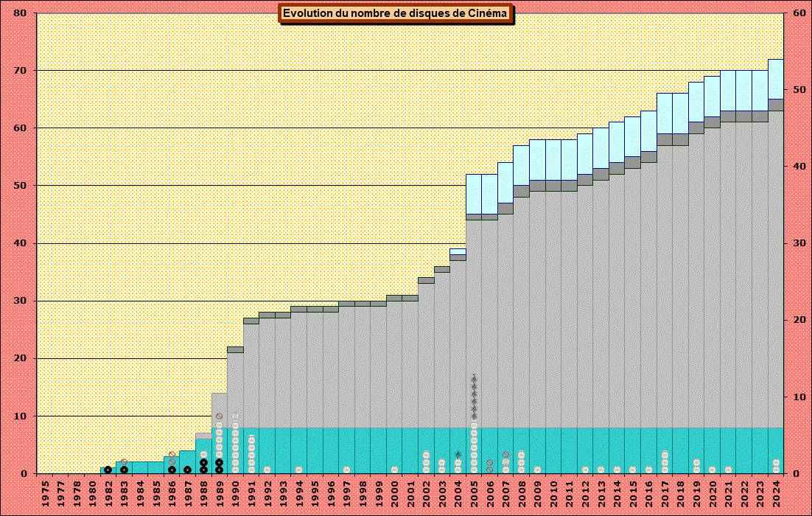The image size is (812, 516).
Task: Click the single white disc above 1992
Action: point(267,470)
